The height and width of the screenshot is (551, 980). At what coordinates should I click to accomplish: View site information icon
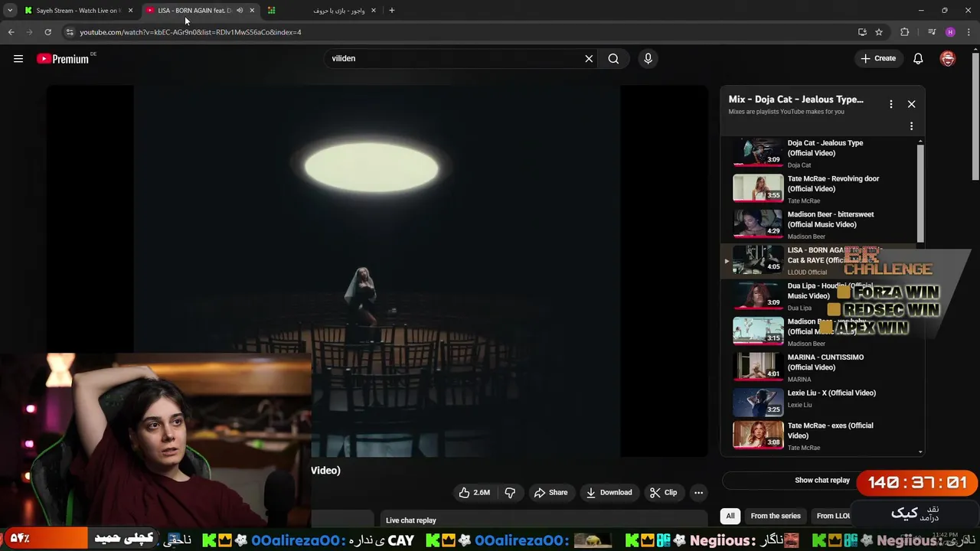(70, 32)
